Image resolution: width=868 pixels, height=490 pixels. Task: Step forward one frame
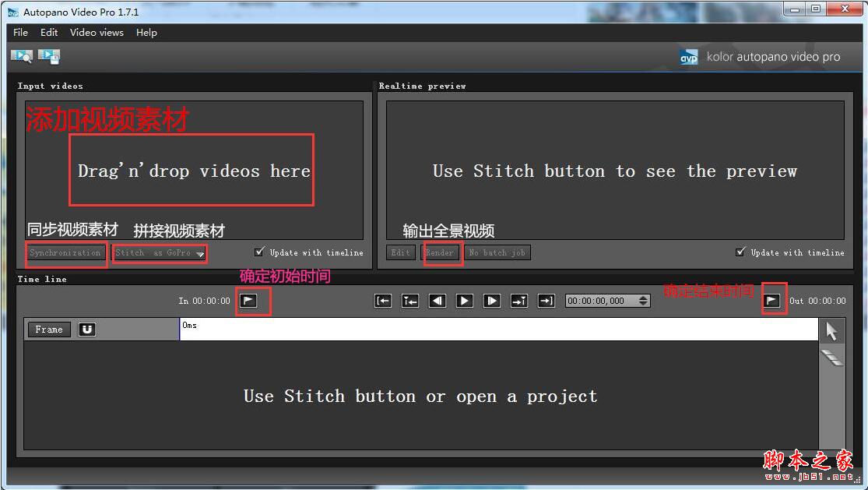(x=491, y=301)
